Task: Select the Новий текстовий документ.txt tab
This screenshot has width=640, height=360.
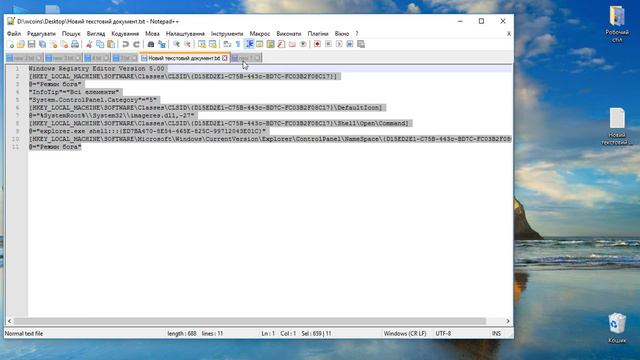Action: pos(184,58)
